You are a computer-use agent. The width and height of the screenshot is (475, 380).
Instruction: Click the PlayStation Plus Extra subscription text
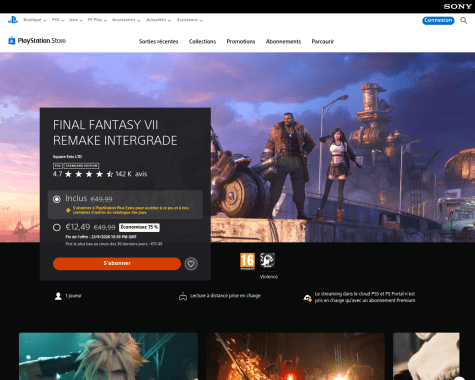click(x=131, y=210)
